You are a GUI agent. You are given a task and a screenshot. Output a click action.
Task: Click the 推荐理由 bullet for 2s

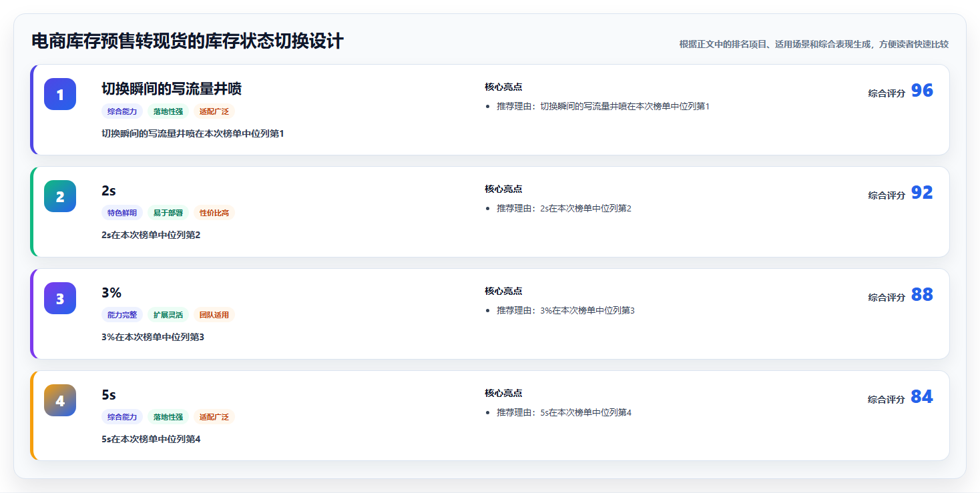point(564,208)
